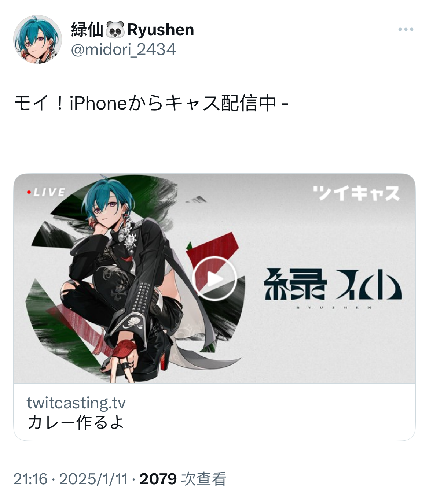Tap the ツイキャス logo on thumbnail
The height and width of the screenshot is (504, 429).
pos(356,193)
